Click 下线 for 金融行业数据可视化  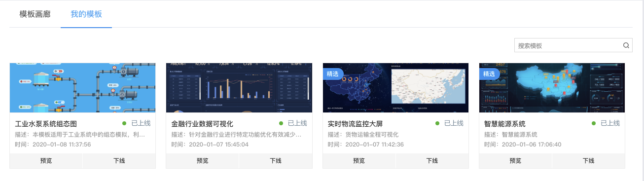coord(276,161)
